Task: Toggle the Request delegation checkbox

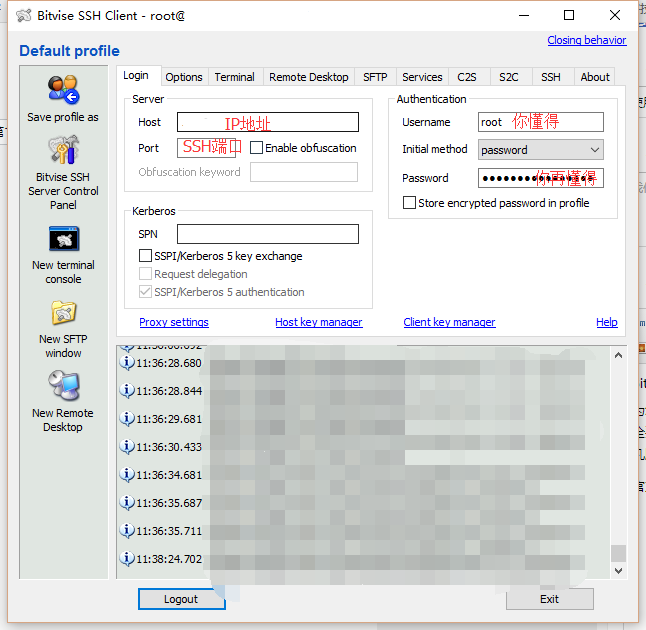Action: coord(145,274)
